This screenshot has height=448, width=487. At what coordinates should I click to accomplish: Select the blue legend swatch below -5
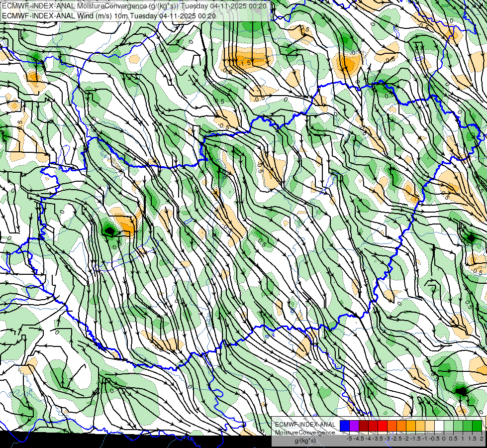(345, 426)
